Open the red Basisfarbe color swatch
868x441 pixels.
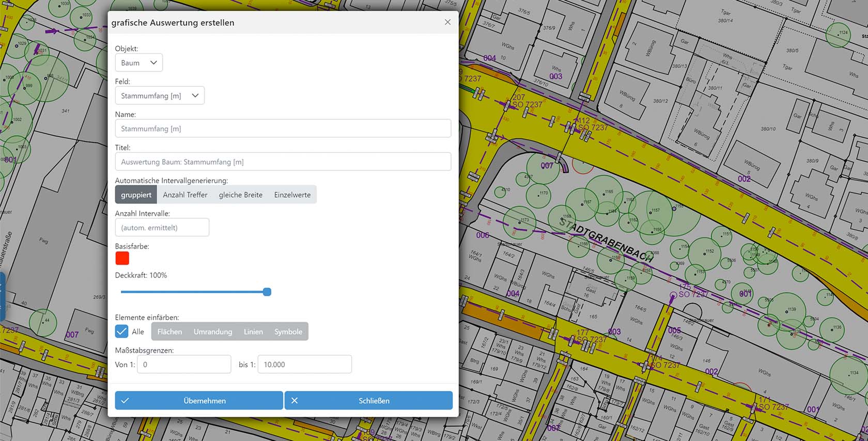click(122, 258)
